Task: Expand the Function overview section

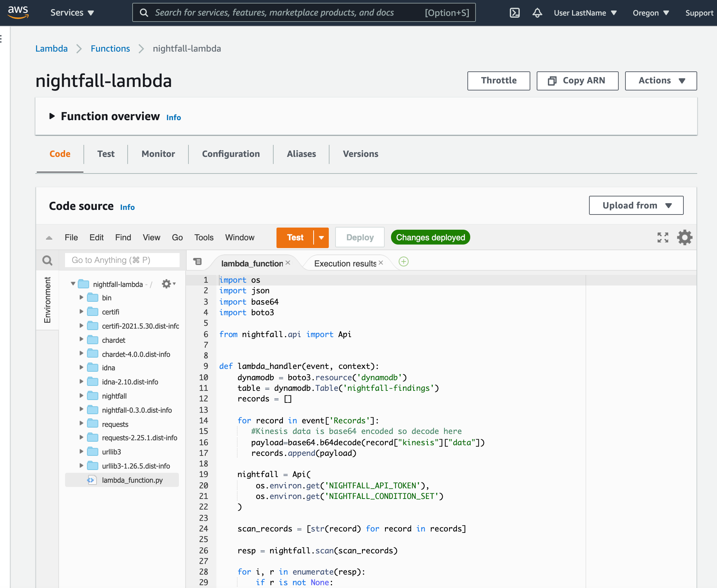Action: 52,116
